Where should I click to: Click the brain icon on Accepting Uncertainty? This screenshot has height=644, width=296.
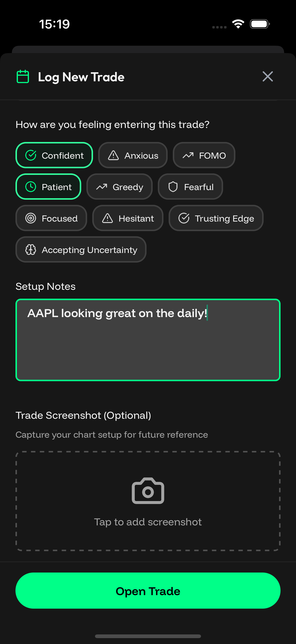tap(31, 250)
